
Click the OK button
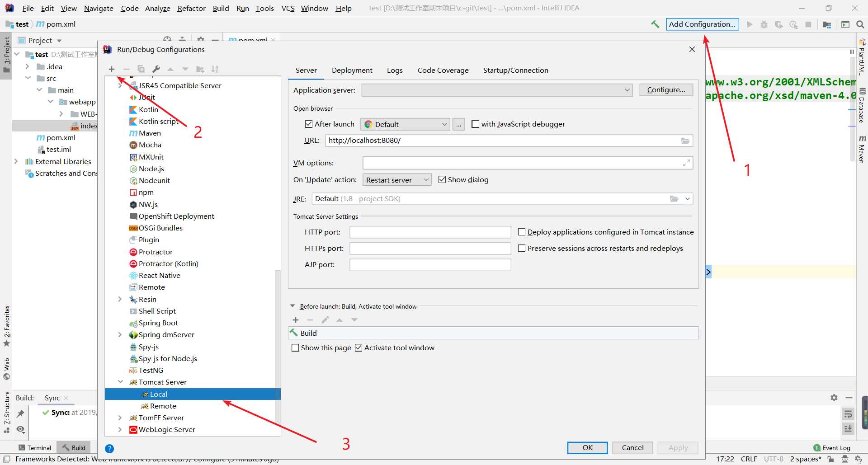pyautogui.click(x=587, y=447)
